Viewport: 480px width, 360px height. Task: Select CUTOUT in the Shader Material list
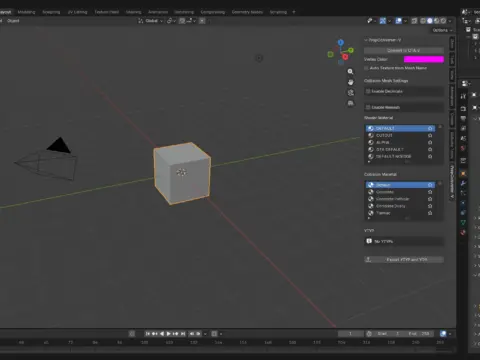tap(400, 135)
